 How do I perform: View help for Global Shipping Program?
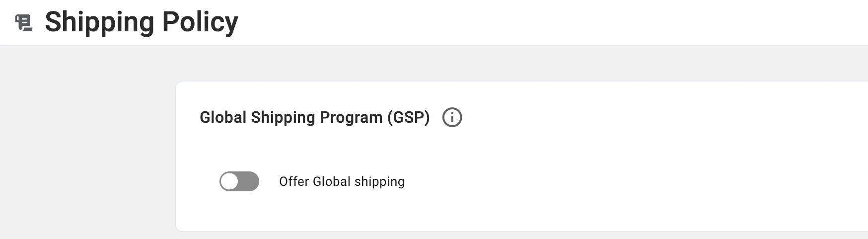452,118
